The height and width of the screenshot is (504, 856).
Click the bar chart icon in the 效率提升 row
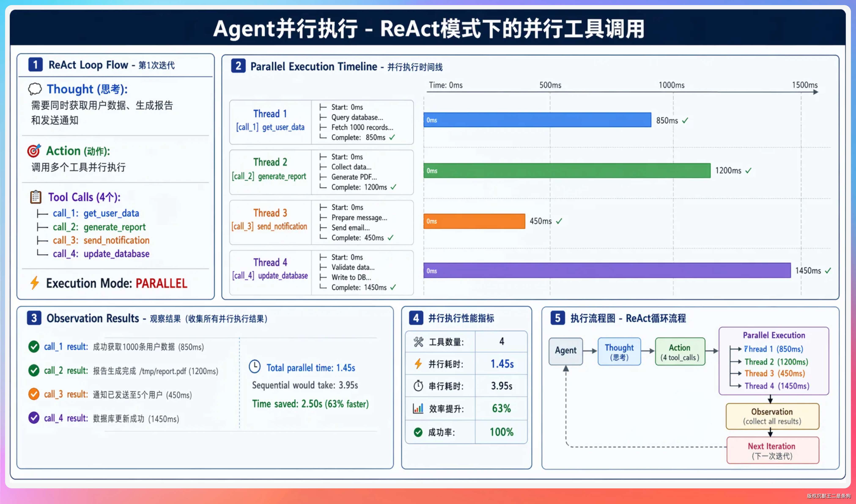point(418,408)
